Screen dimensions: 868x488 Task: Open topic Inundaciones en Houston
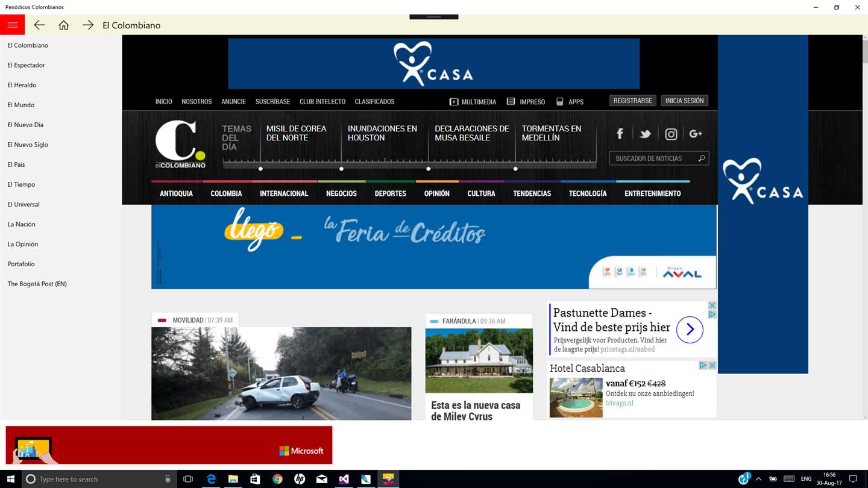click(x=382, y=133)
